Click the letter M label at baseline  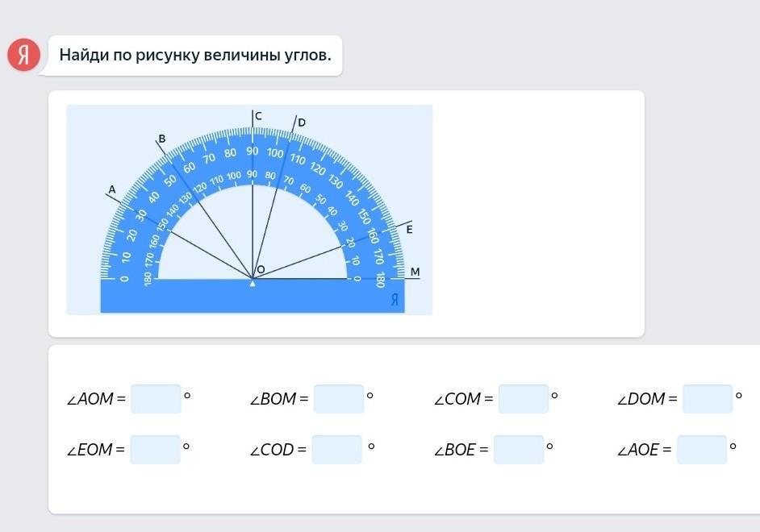click(415, 272)
